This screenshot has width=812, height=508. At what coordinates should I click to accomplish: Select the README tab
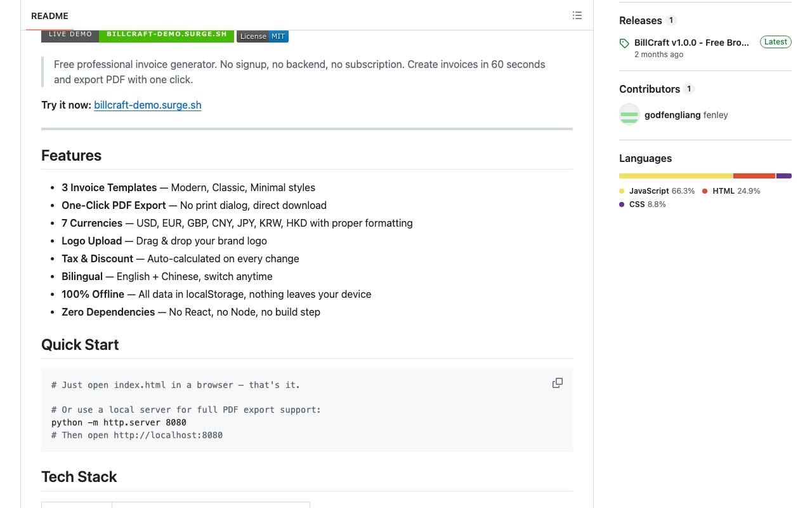coord(49,16)
